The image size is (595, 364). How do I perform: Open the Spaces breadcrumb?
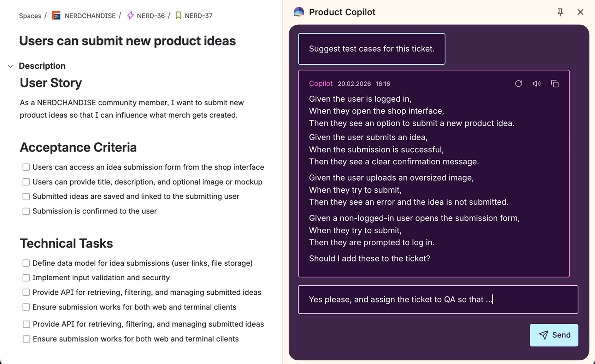click(30, 16)
